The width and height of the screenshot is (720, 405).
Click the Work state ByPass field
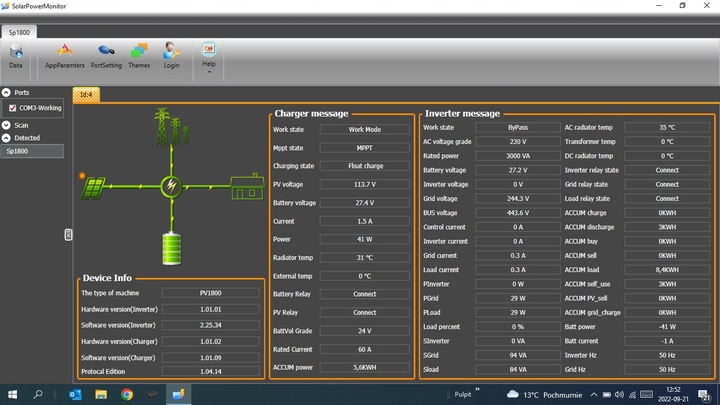tap(518, 127)
